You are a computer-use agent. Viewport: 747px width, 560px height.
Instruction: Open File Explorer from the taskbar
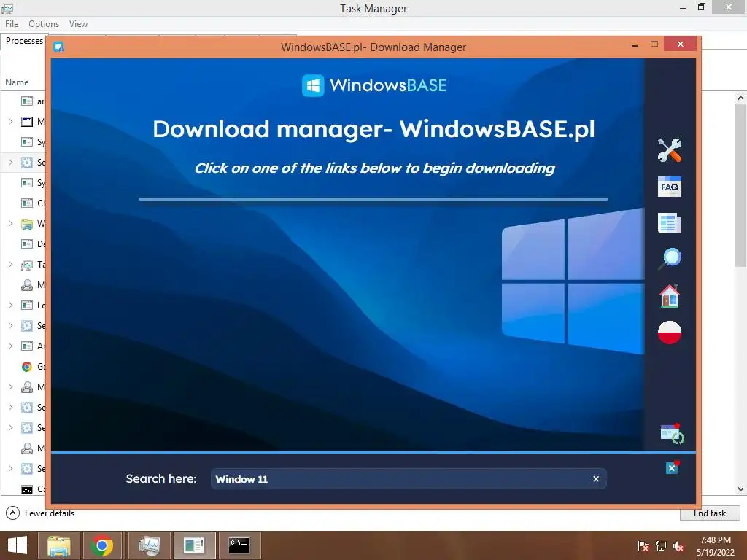coord(58,545)
